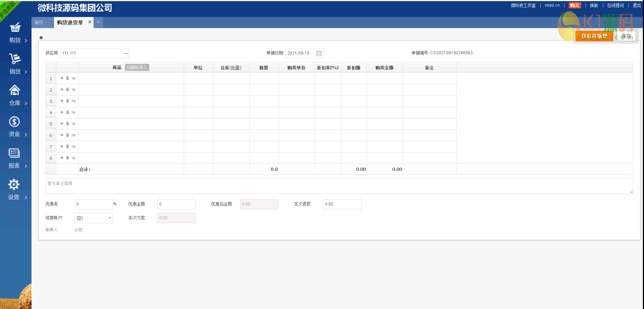Click the 换肤 skin change link
Viewport: 644px width, 309px height.
click(594, 5)
